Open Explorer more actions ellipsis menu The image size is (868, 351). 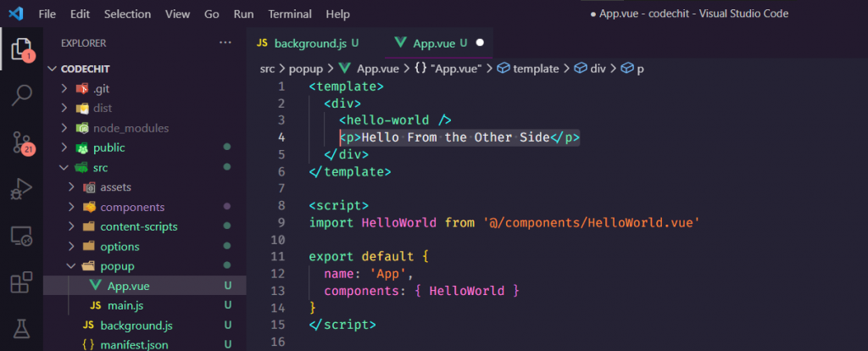tap(225, 42)
